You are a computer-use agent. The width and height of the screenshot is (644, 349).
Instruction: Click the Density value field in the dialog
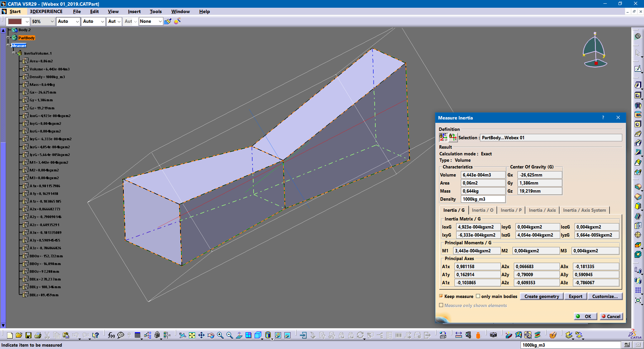click(x=483, y=199)
